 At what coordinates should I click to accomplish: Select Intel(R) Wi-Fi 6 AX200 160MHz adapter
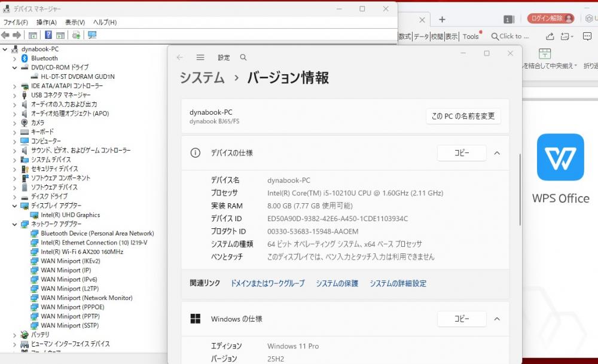[82, 252]
